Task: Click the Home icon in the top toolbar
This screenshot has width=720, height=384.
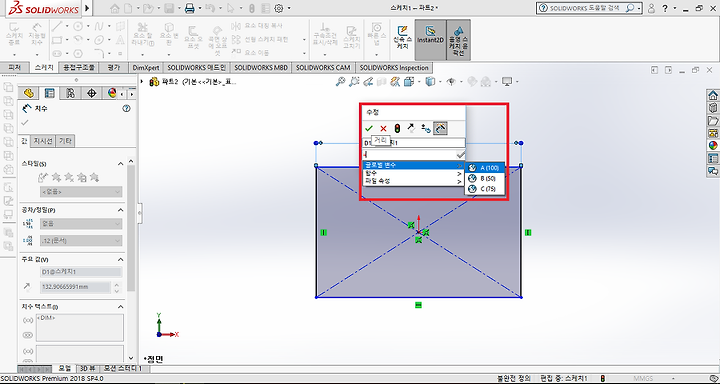Action: 115,8
